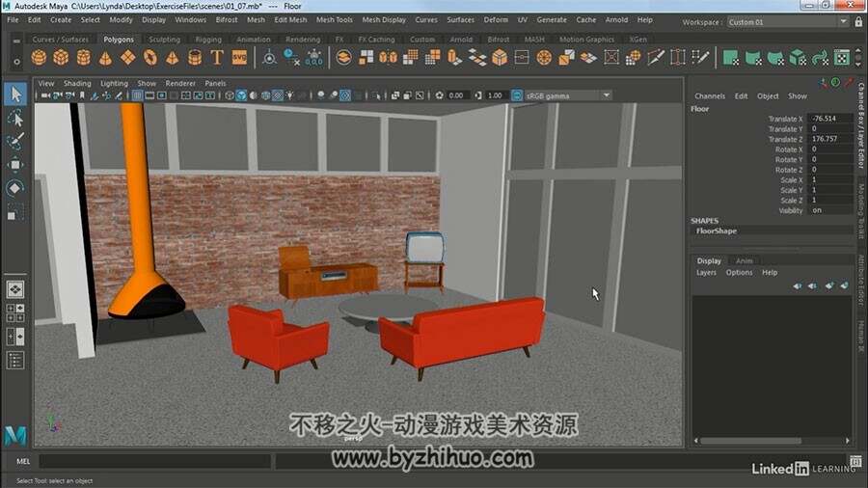
Task: Lock the workspace with padlock icon
Action: [858, 22]
